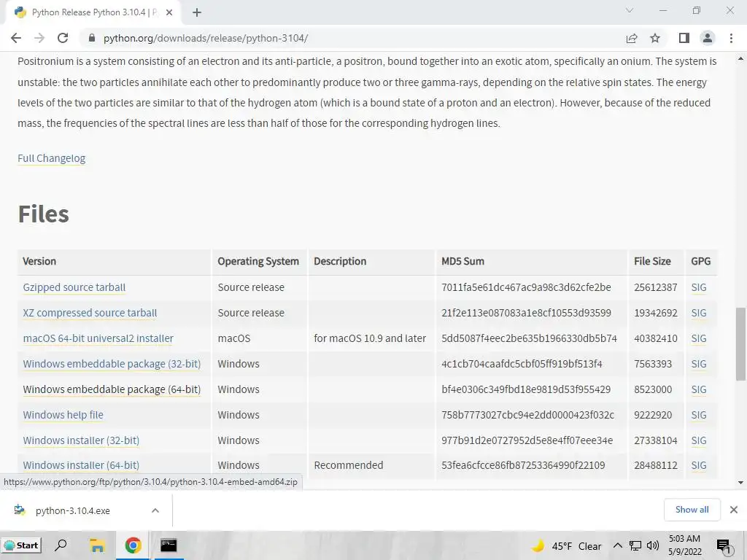Reload the current Python page

(63, 38)
